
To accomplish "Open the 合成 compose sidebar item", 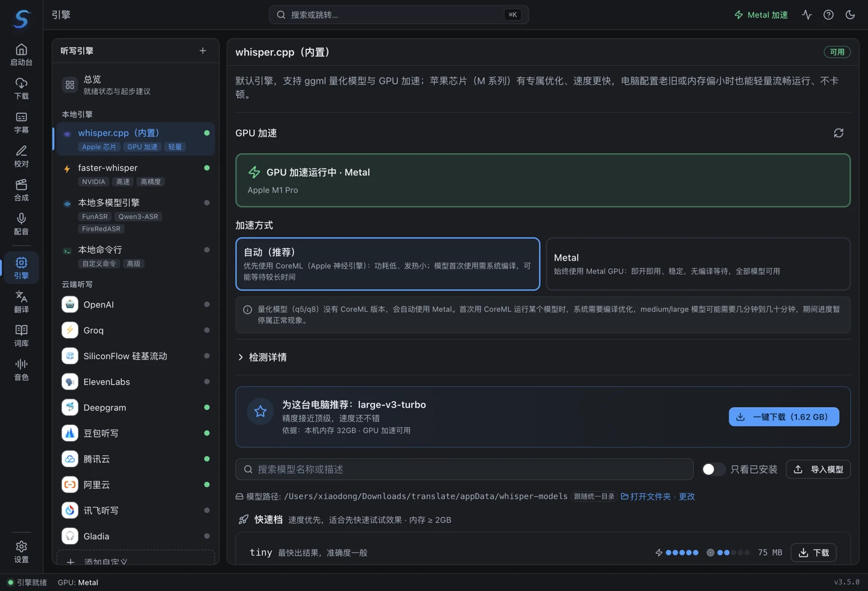I will (x=21, y=190).
